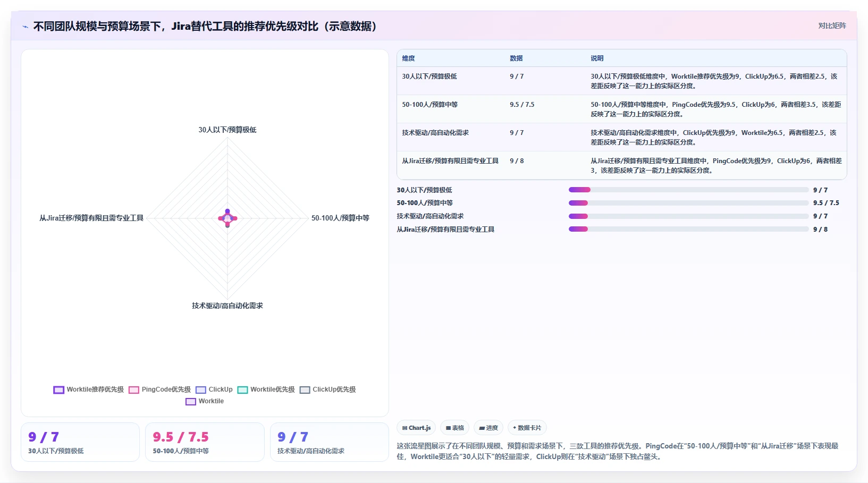The image size is (868, 483).
Task: Toggle the teal Worktile优先级 legend entry
Action: click(x=266, y=389)
